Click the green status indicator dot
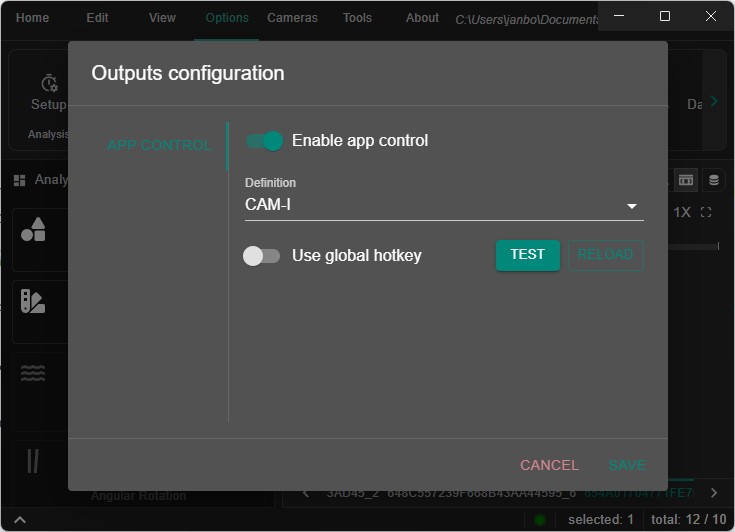This screenshot has height=532, width=735. coord(540,520)
